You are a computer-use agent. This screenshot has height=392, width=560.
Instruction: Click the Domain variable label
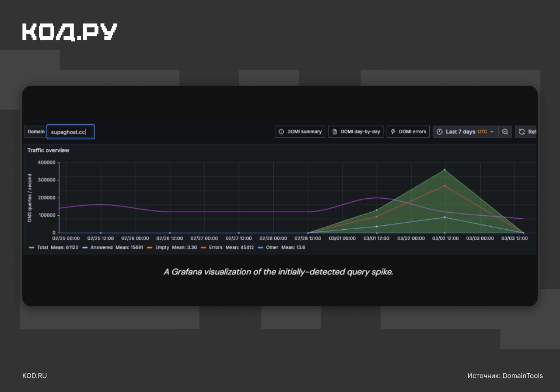pyautogui.click(x=36, y=132)
